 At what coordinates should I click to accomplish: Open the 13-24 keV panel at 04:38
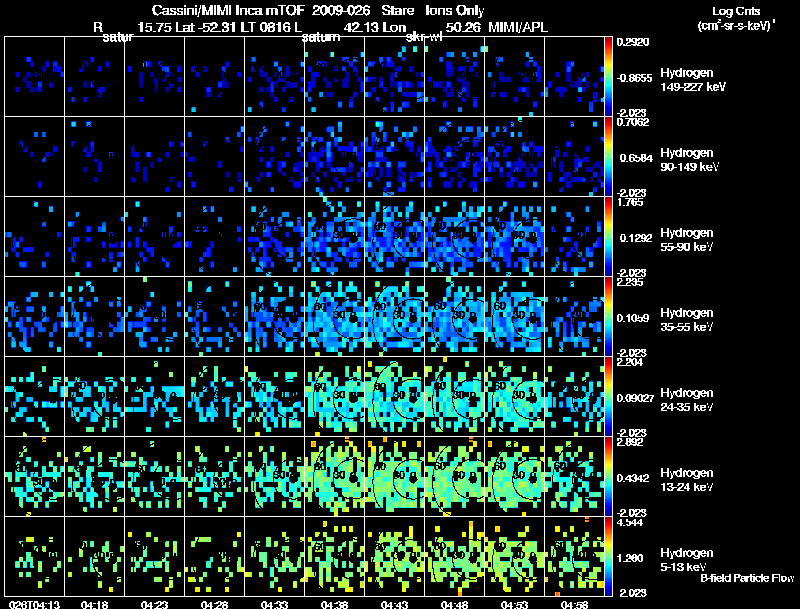point(335,476)
